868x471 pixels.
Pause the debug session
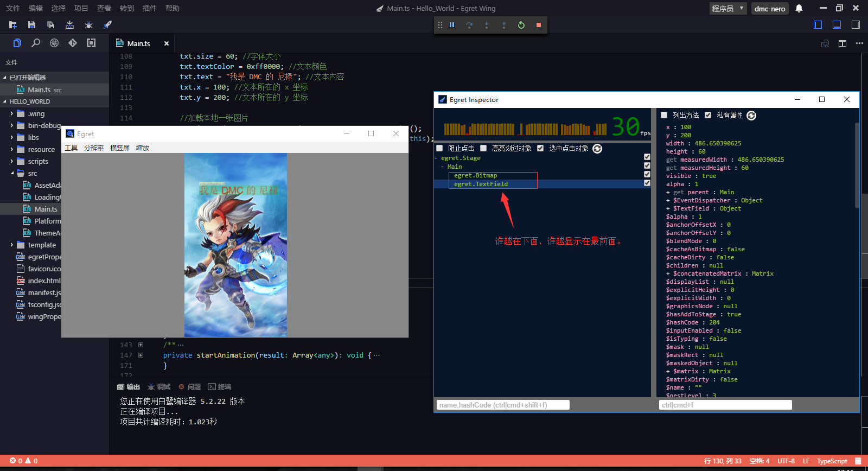pyautogui.click(x=452, y=25)
